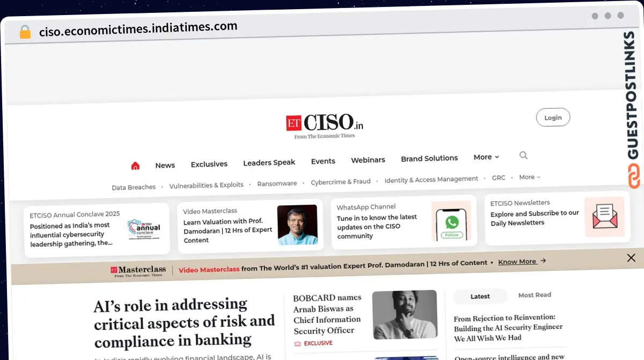
Task: Open the Exclusives menu item
Action: click(x=209, y=164)
